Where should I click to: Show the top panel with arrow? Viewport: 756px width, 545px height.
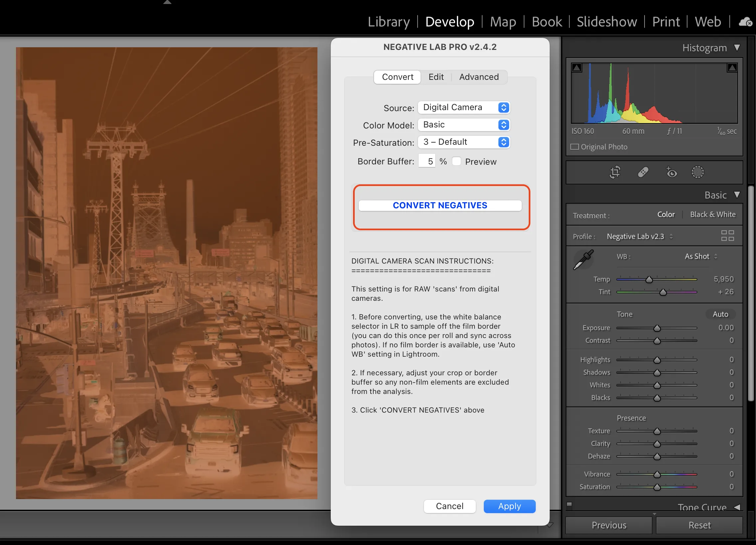[167, 2]
